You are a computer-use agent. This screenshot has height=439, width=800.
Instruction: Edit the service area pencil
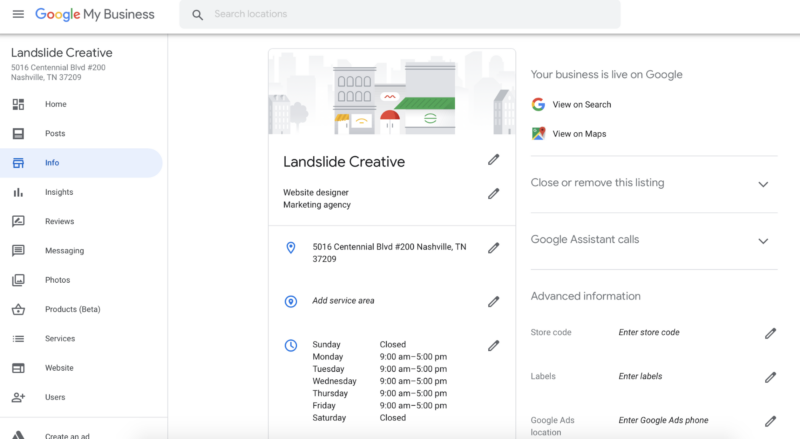click(x=493, y=302)
